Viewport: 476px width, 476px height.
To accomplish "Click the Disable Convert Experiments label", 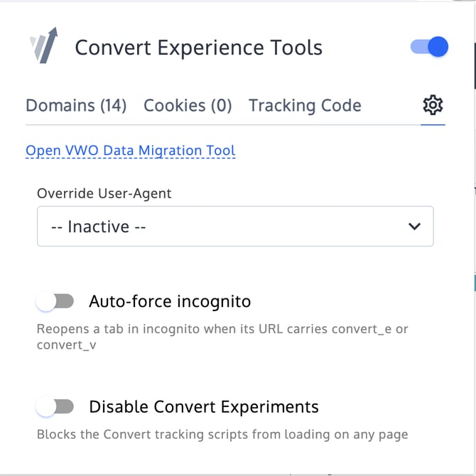I will click(204, 407).
